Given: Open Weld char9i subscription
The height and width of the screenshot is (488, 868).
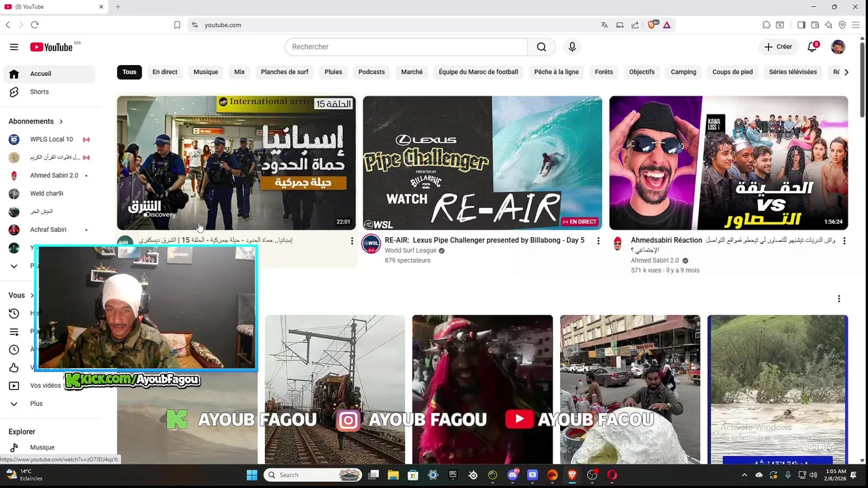Looking at the screenshot, I should coord(50,194).
